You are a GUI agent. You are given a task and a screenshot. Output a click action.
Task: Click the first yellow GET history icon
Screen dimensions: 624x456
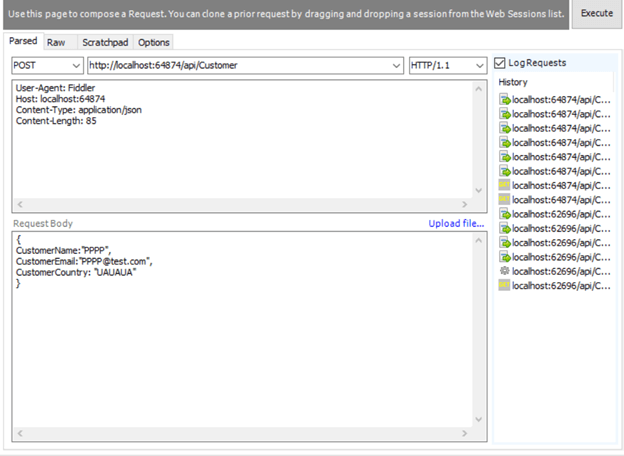click(x=504, y=185)
